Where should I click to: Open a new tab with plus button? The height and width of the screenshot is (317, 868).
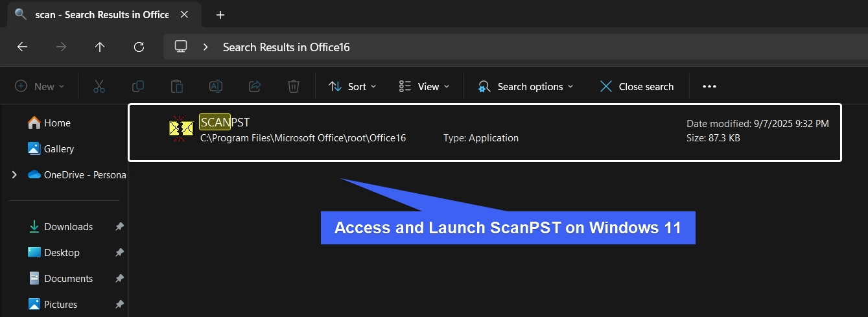click(220, 14)
